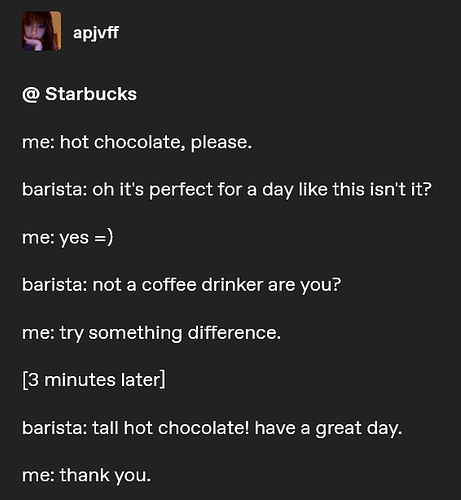The image size is (461, 500).
Task: Click the @ symbol before Starbucks
Action: 31,94
